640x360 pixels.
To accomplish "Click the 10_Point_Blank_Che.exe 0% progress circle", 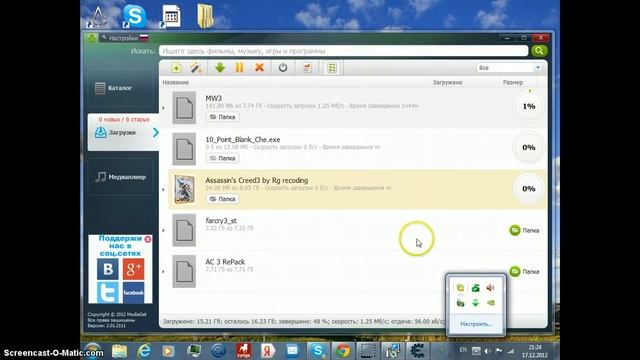I will (529, 147).
